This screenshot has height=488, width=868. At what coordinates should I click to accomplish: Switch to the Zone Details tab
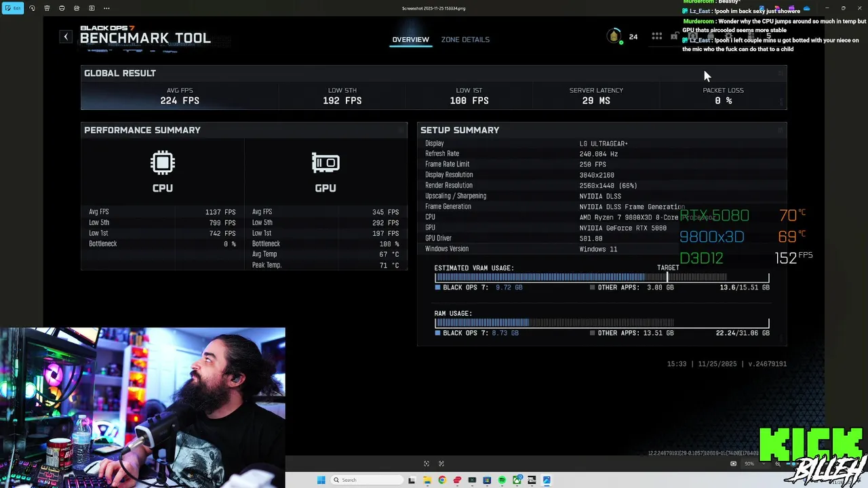click(465, 39)
